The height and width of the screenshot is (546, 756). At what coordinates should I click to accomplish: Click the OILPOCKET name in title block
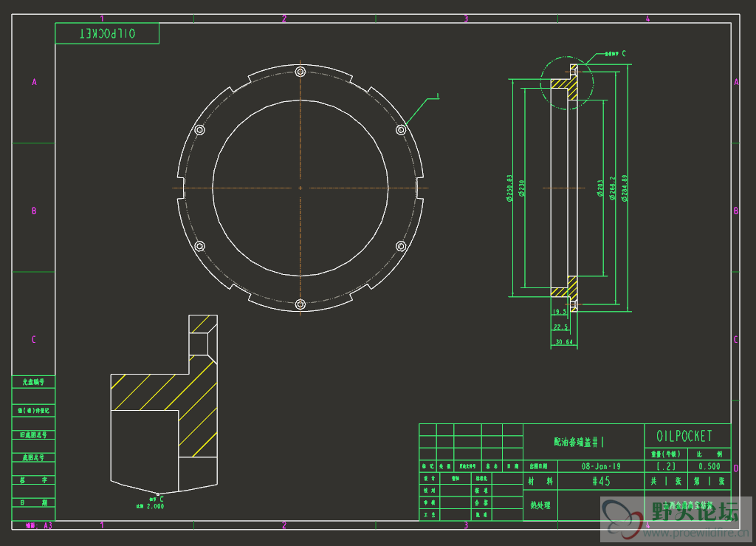point(684,436)
